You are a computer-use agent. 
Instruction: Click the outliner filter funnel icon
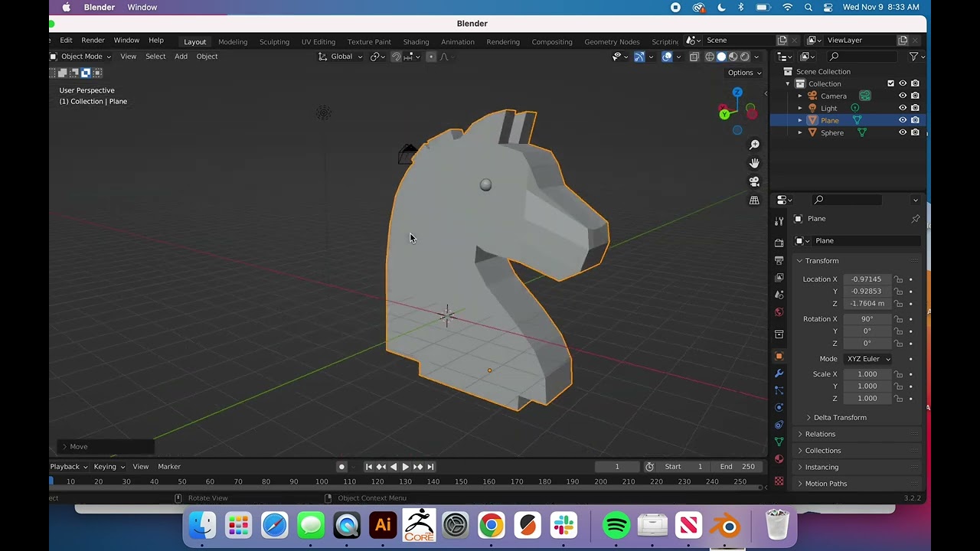click(x=913, y=57)
